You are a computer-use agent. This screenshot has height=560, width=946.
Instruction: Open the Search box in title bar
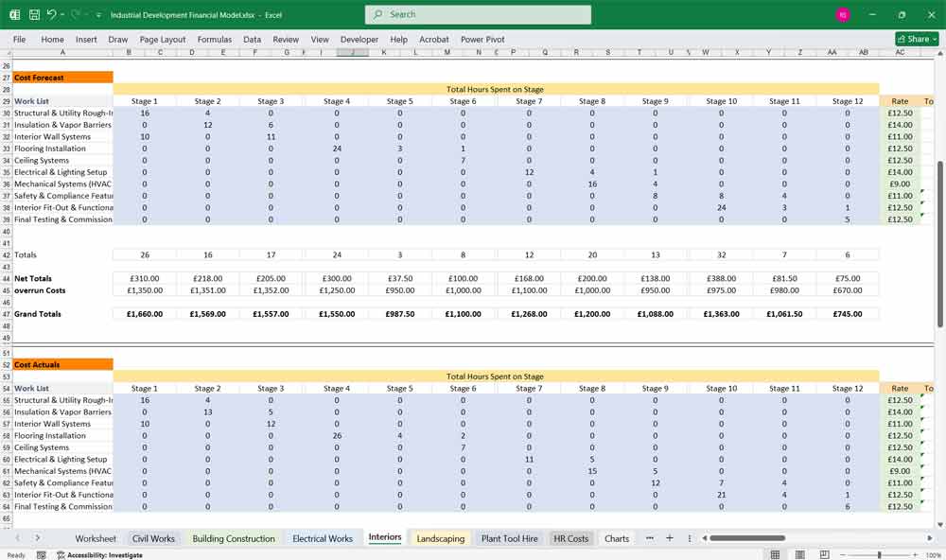click(x=477, y=14)
